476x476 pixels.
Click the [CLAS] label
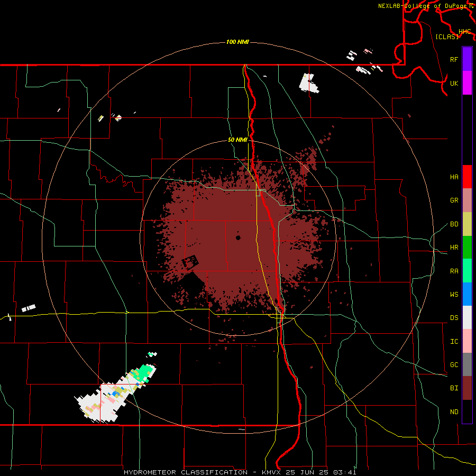[x=447, y=36]
